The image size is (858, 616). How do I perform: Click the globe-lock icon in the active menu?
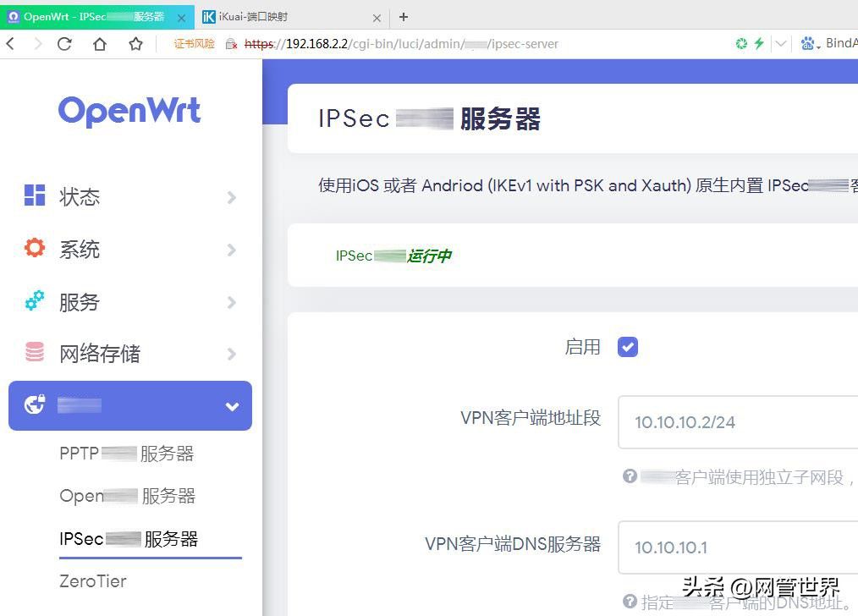[x=35, y=404]
